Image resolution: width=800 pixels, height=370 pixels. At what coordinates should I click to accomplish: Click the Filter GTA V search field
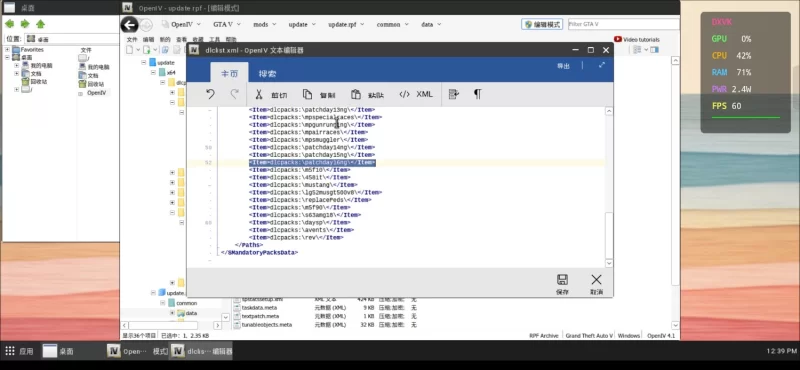(623, 24)
